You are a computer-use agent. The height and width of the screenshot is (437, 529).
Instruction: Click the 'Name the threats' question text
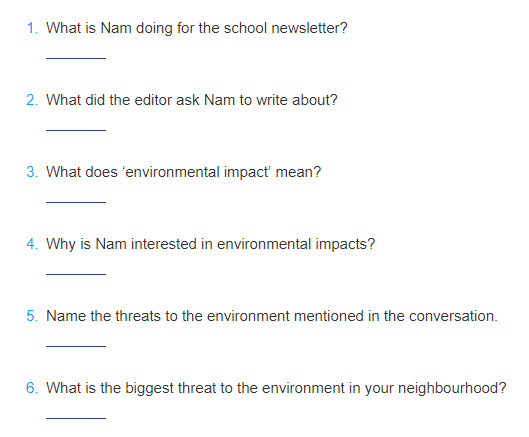tap(272, 316)
